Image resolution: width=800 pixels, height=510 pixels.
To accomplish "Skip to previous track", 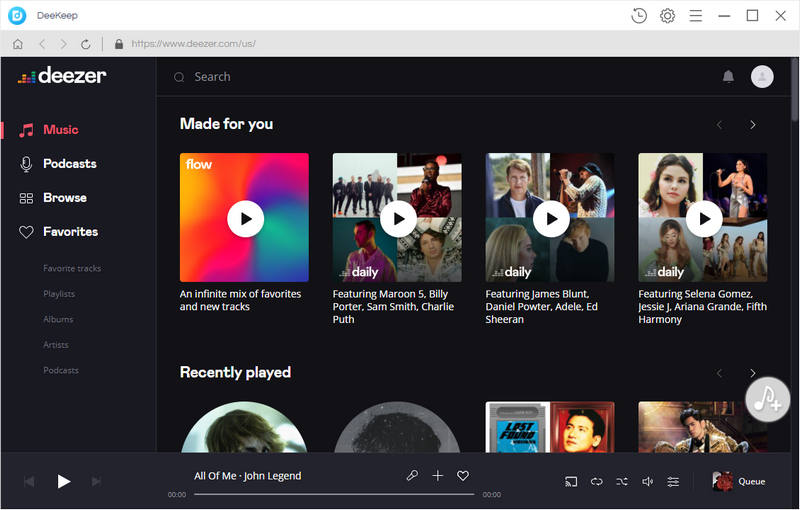I will [29, 481].
